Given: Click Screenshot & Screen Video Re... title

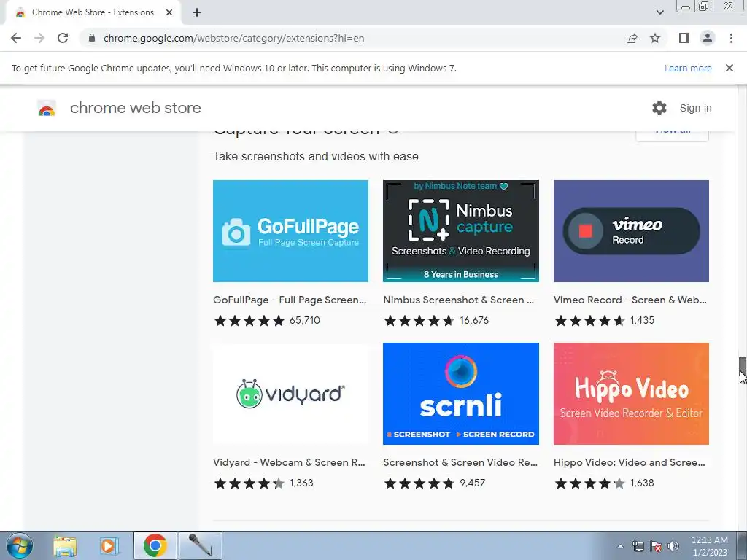Looking at the screenshot, I should tap(460, 462).
